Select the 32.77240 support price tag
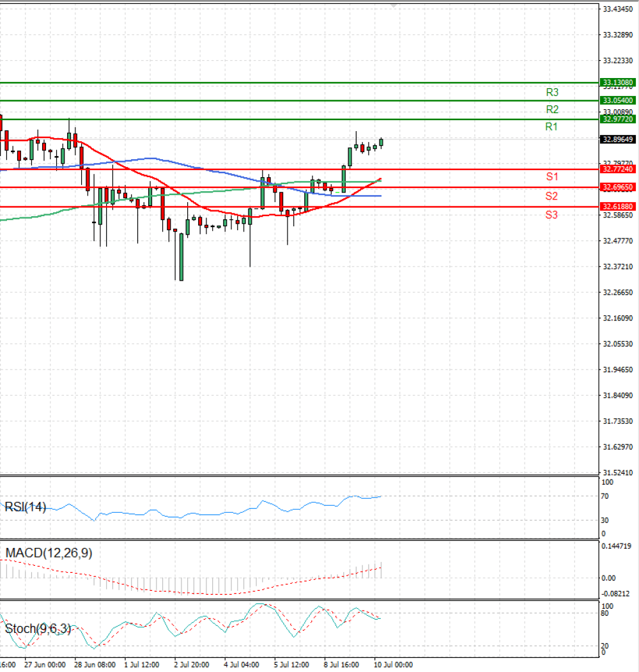This screenshot has width=639, height=672. (x=617, y=169)
